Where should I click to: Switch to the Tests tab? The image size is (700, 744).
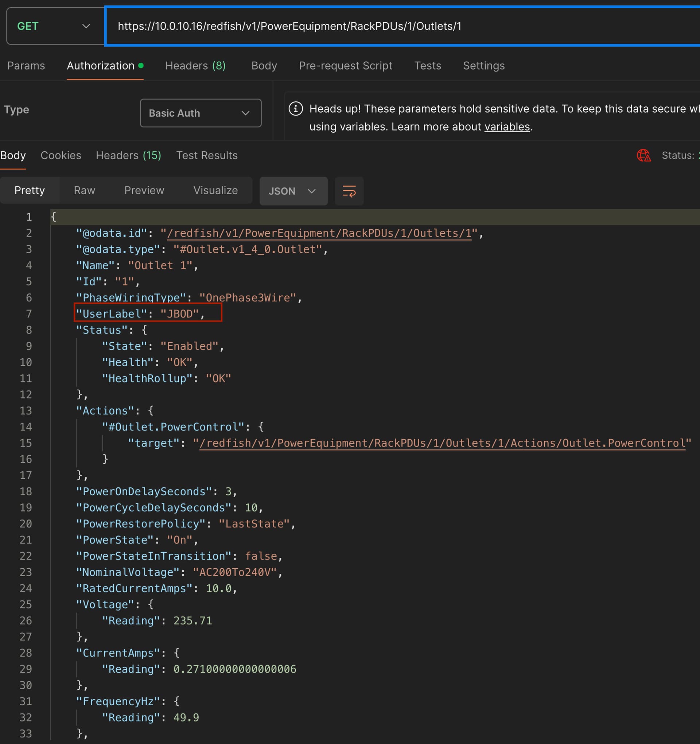pyautogui.click(x=427, y=66)
